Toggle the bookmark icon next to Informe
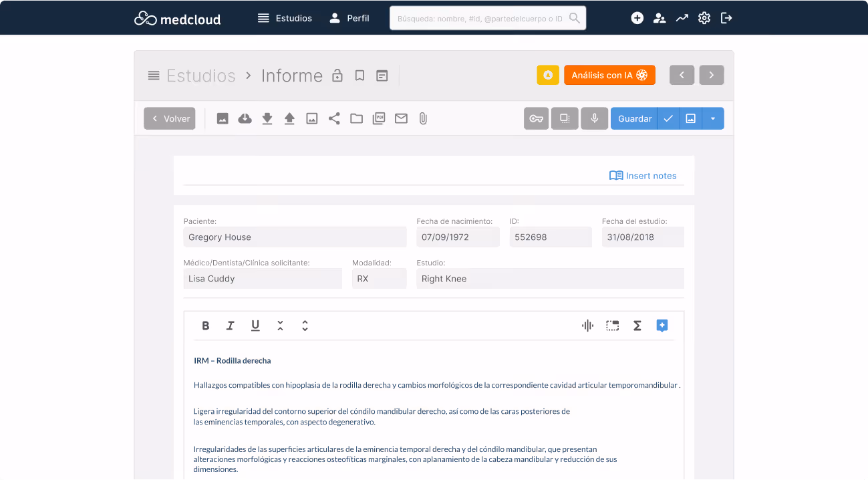 (359, 76)
